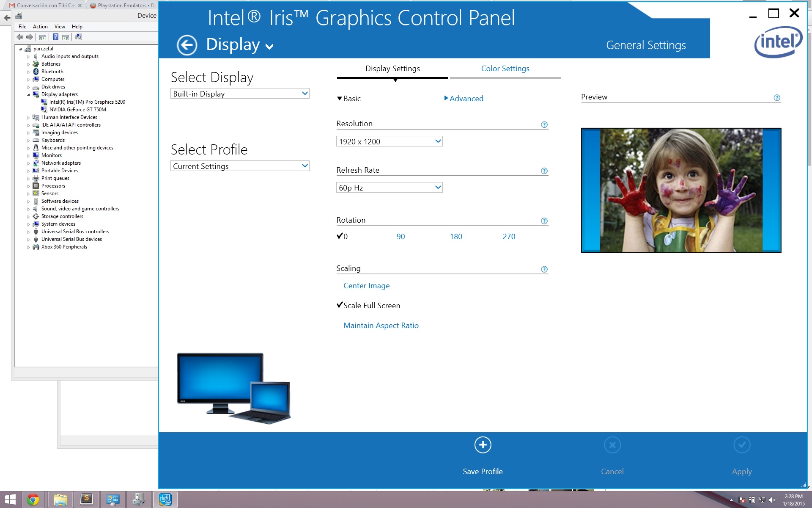The height and width of the screenshot is (508, 812).
Task: Click the Apply checkmark circle icon
Action: [742, 445]
